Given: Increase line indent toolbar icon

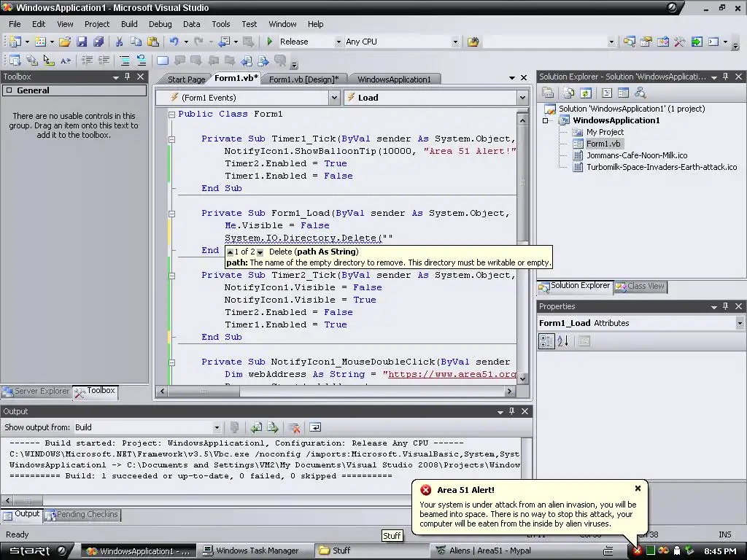Looking at the screenshot, I should [104, 61].
